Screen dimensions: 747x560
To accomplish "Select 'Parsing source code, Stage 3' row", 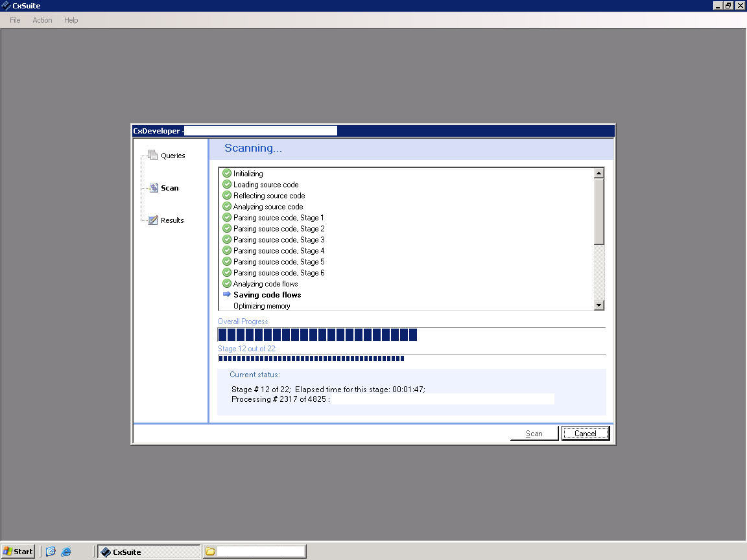I will click(x=407, y=239).
